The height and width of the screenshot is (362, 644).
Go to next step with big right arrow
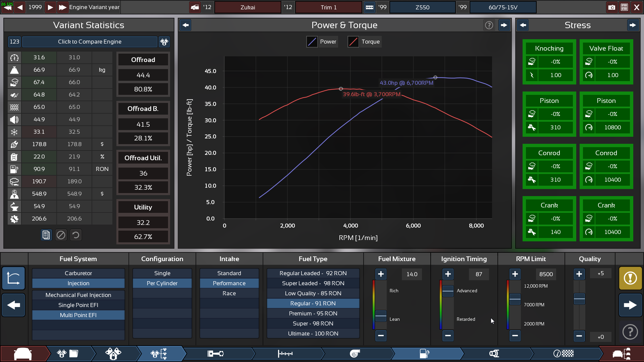point(631,305)
